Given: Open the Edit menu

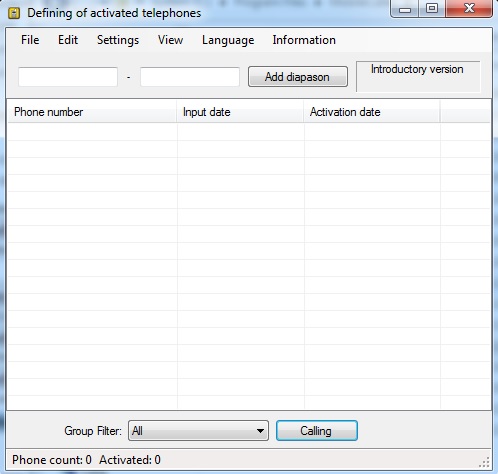Looking at the screenshot, I should pos(68,40).
